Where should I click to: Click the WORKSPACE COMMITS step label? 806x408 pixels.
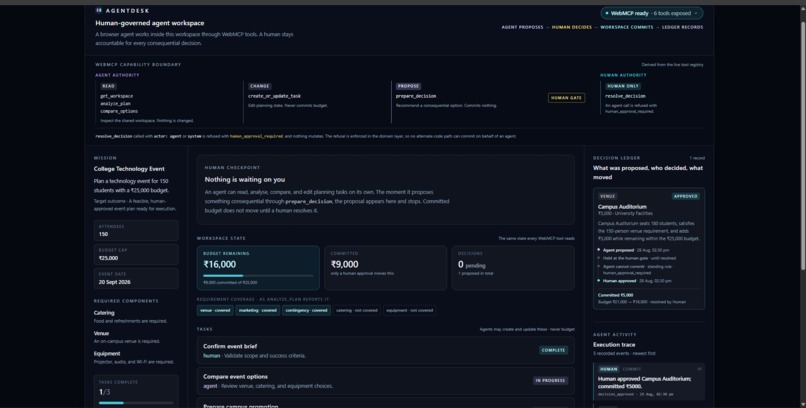point(627,27)
